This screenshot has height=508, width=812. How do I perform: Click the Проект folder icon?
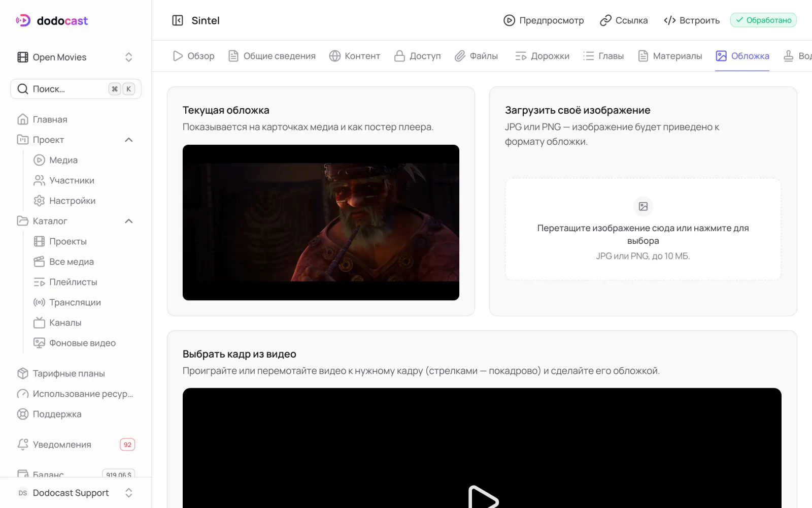(23, 140)
